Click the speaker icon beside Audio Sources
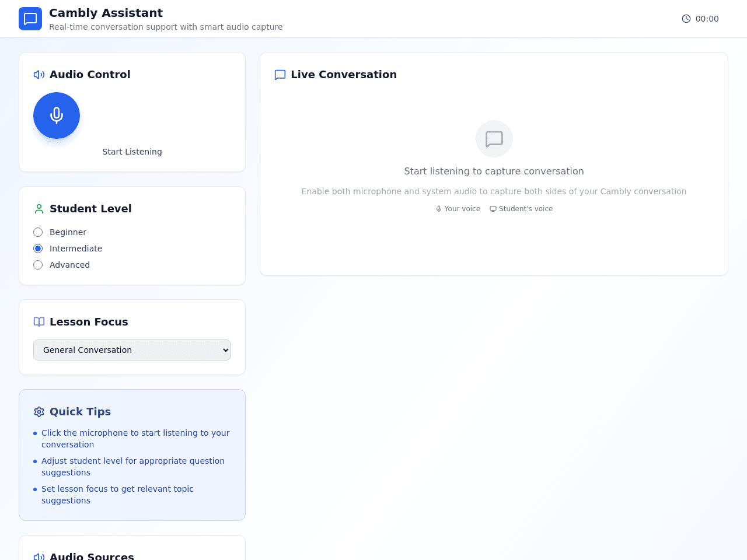Image resolution: width=747 pixels, height=560 pixels. pyautogui.click(x=39, y=557)
